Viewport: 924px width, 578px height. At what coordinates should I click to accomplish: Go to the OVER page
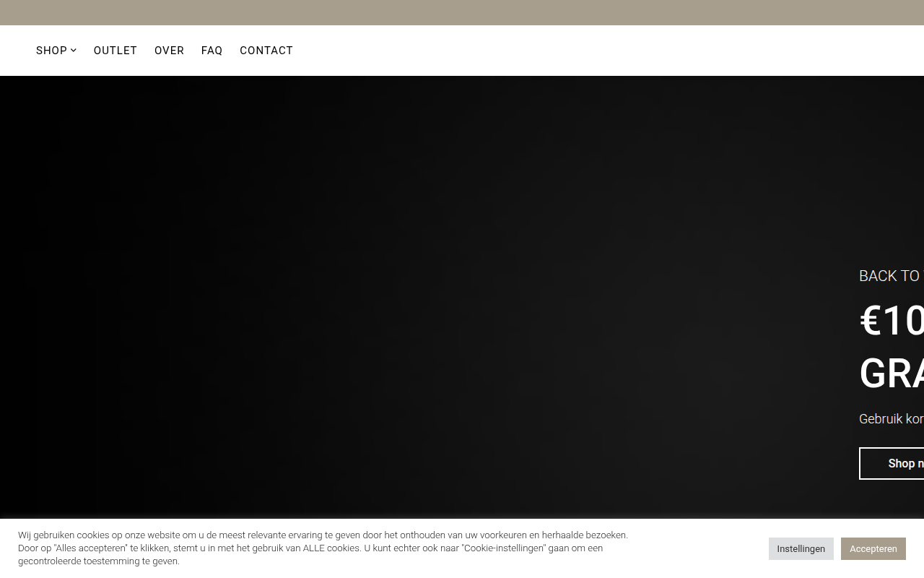(169, 51)
